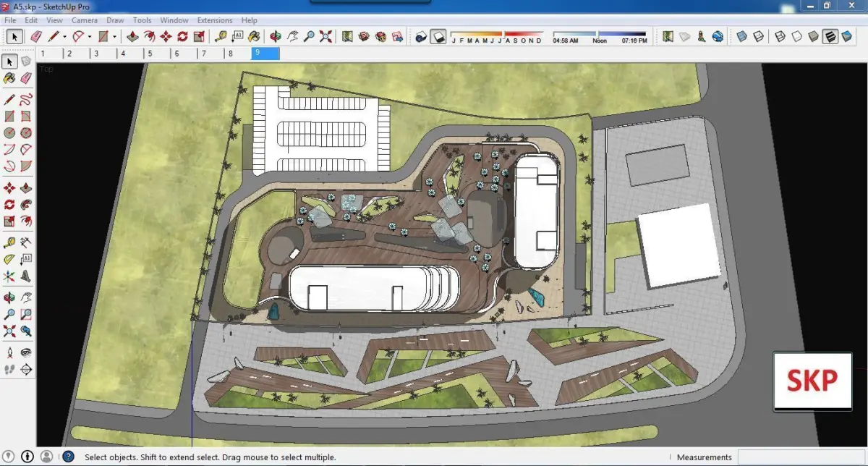
Task: Select the Position Camera tool in left toolbar
Action: click(x=9, y=352)
